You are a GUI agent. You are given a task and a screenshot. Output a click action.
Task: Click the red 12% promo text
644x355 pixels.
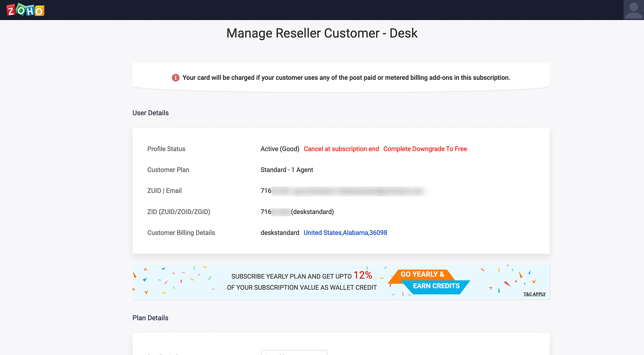363,275
